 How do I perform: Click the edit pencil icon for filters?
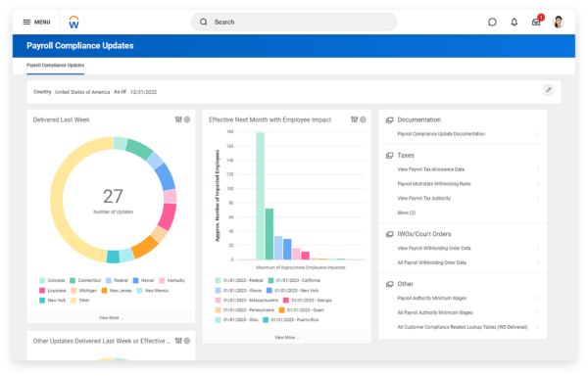[548, 90]
